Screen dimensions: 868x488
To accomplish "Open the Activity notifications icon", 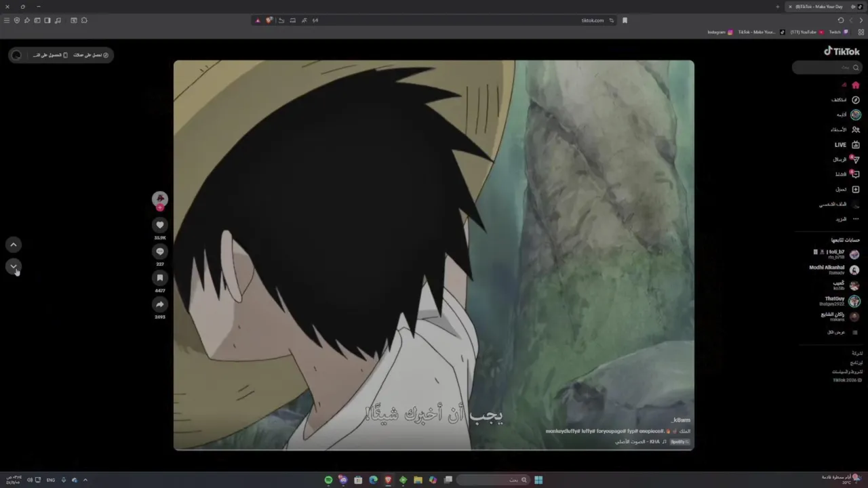I will pyautogui.click(x=856, y=174).
